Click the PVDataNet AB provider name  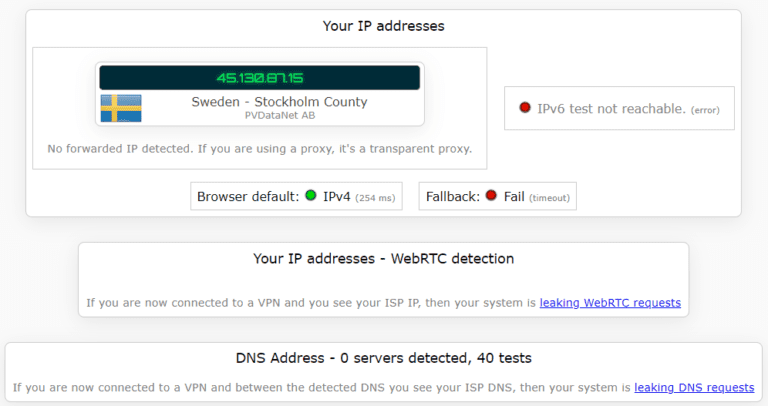[280, 116]
